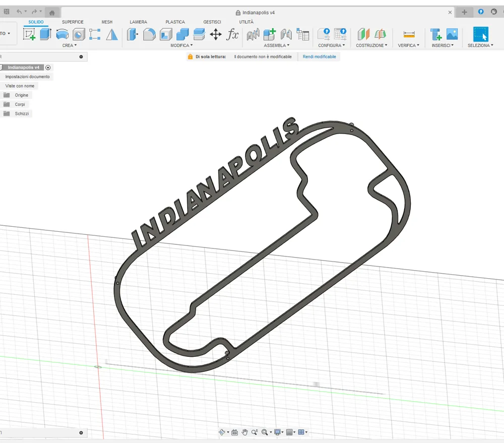Open the ASSEMBLA dropdown menu
The image size is (504, 443).
[276, 45]
